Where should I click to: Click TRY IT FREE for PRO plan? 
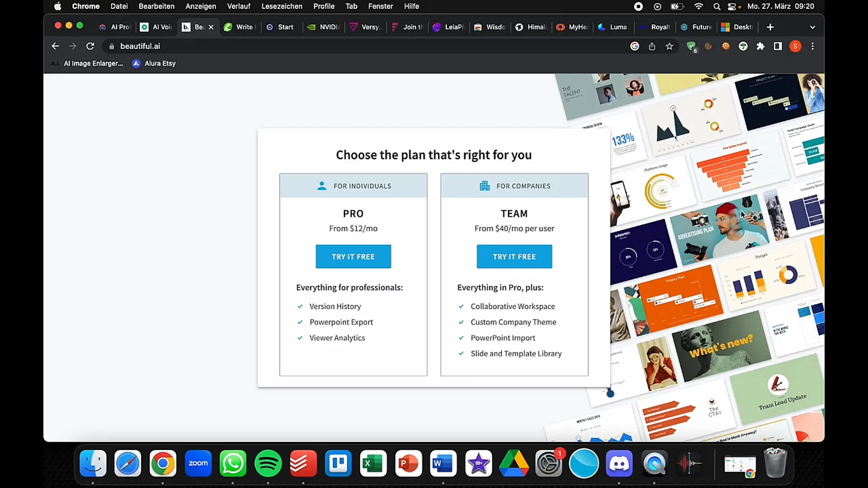click(353, 256)
